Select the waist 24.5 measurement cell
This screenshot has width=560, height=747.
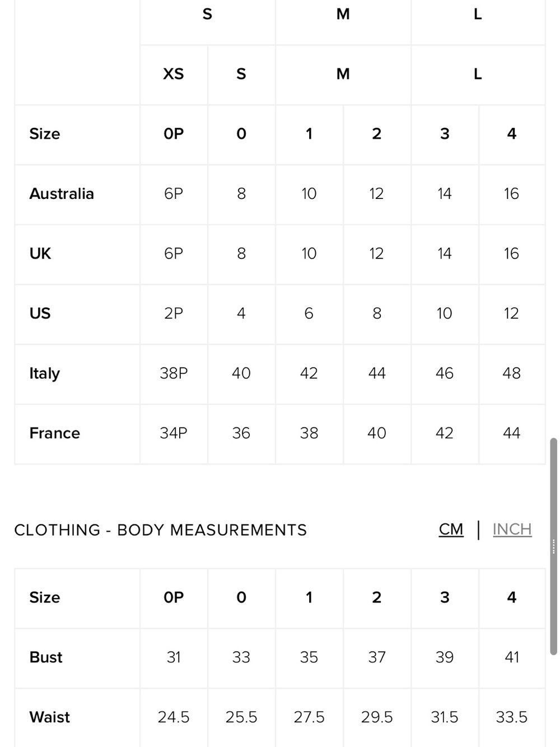[174, 717]
